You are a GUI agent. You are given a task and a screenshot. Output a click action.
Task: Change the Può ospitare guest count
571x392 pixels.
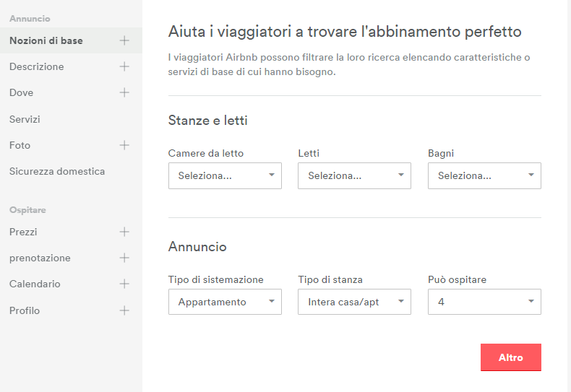[x=484, y=302]
